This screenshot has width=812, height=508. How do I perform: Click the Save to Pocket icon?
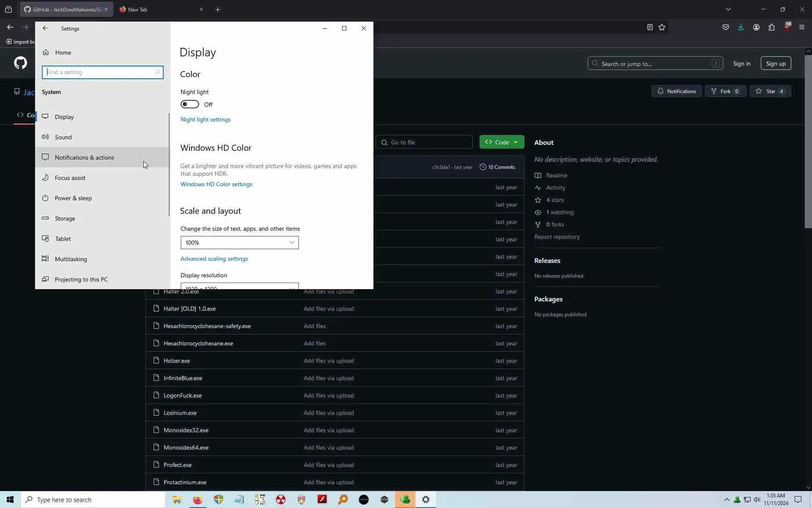click(x=725, y=27)
